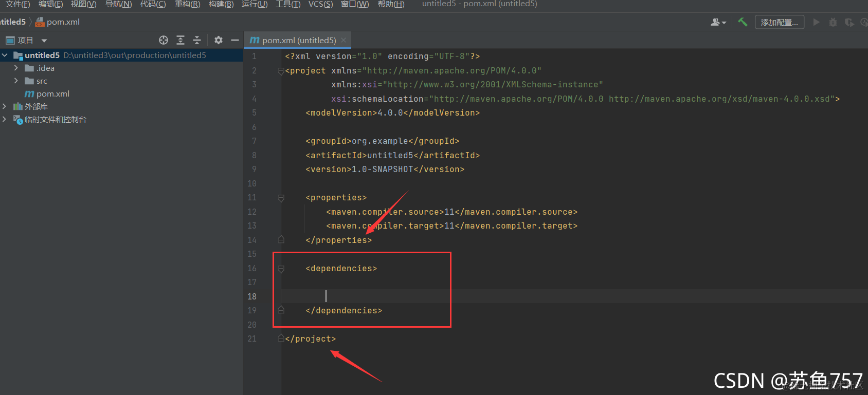Image resolution: width=868 pixels, height=395 pixels.
Task: Click the maven.compiler.source line
Action: [x=452, y=212]
